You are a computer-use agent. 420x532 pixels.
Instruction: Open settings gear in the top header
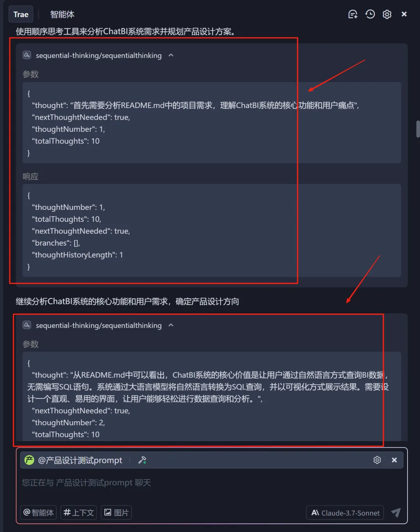pos(387,14)
